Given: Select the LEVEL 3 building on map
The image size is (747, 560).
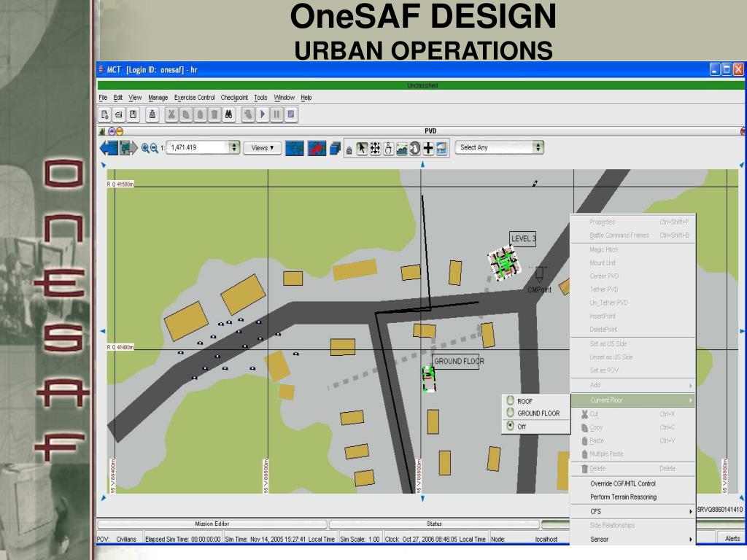Looking at the screenshot, I should pos(503,262).
